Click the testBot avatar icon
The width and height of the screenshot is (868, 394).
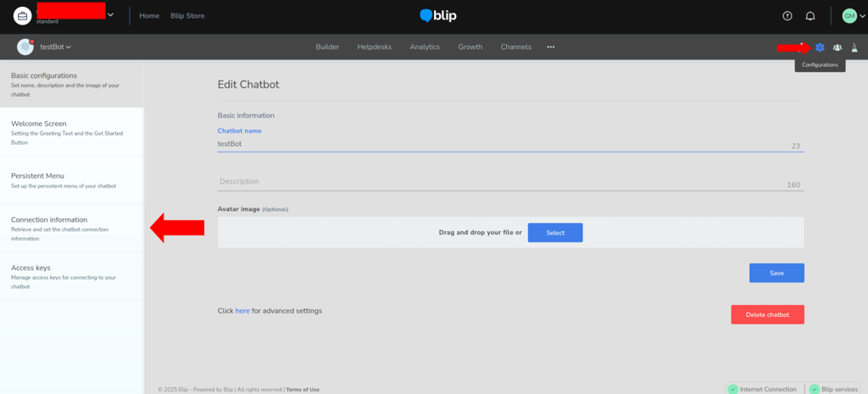pos(25,47)
